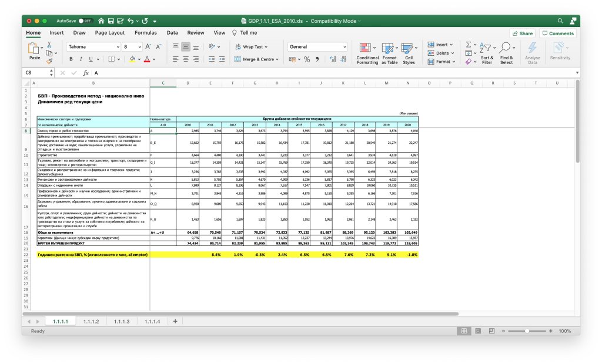Click the Comments button
This screenshot has height=364, width=602.
(557, 33)
